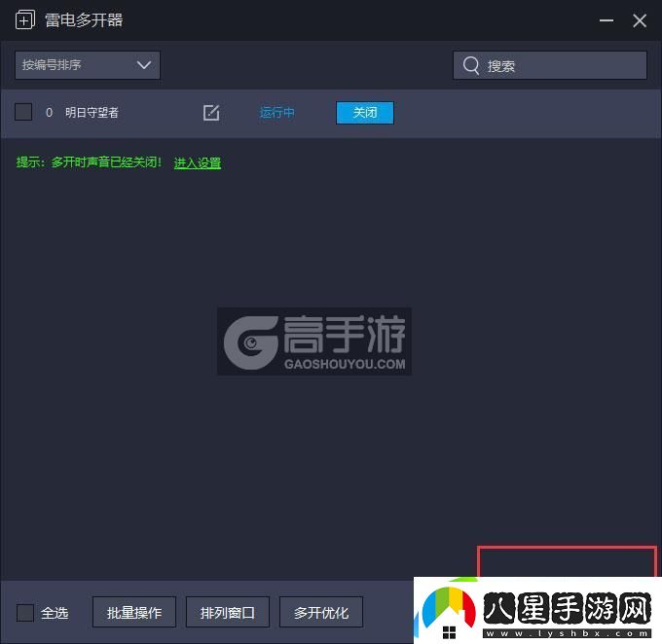Toggle the 全选 select-all checkbox
This screenshot has height=644, width=662.
pyautogui.click(x=25, y=612)
